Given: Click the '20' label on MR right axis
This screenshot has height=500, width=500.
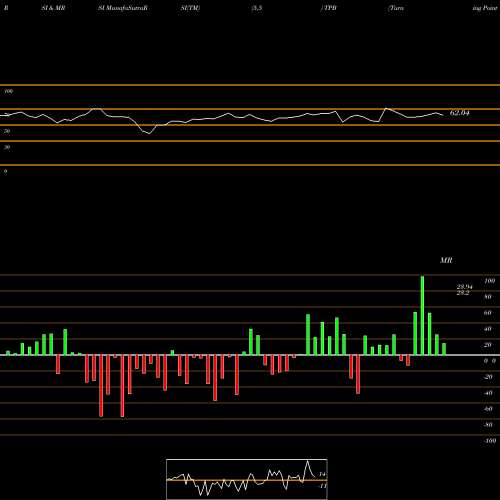Looking at the screenshot, I should coord(488,345).
